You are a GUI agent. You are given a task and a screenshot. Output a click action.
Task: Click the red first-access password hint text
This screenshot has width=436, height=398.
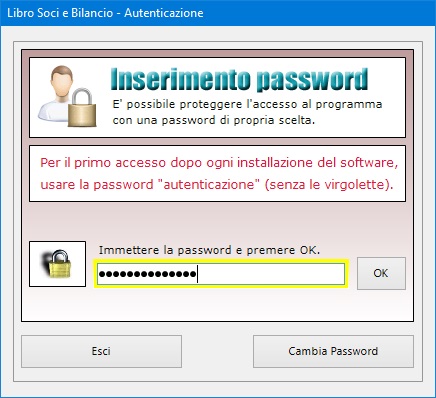(x=219, y=173)
